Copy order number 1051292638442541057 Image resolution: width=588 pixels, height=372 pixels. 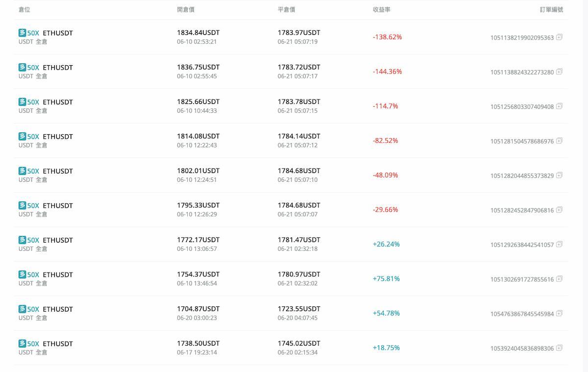tap(559, 244)
